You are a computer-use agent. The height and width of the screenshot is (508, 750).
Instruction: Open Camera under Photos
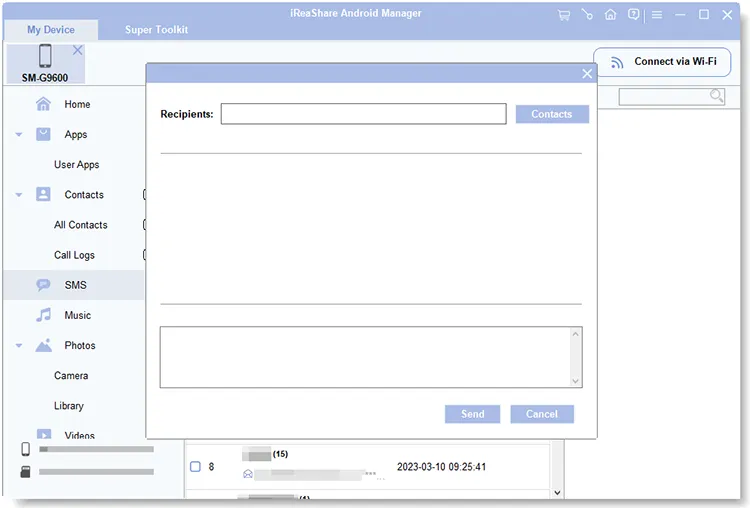(71, 375)
